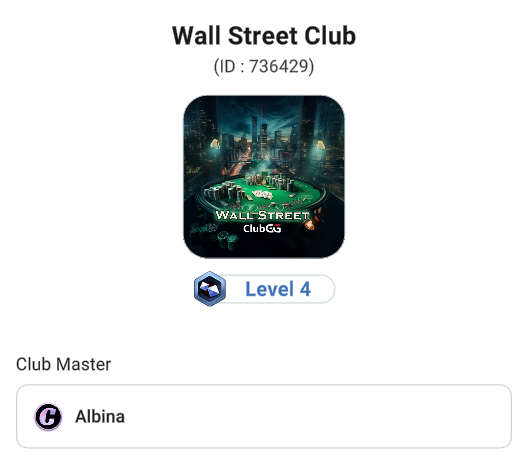528x463 pixels.
Task: Click the hexagon level badge icon
Action: [x=210, y=289]
